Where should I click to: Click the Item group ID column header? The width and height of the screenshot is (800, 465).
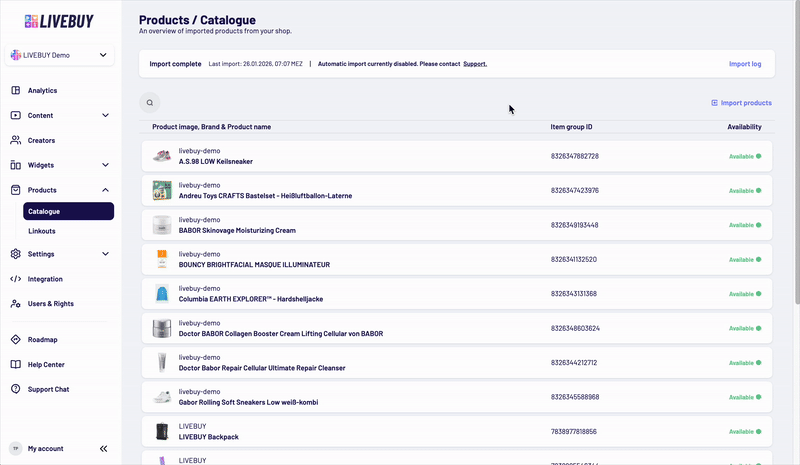pyautogui.click(x=571, y=127)
